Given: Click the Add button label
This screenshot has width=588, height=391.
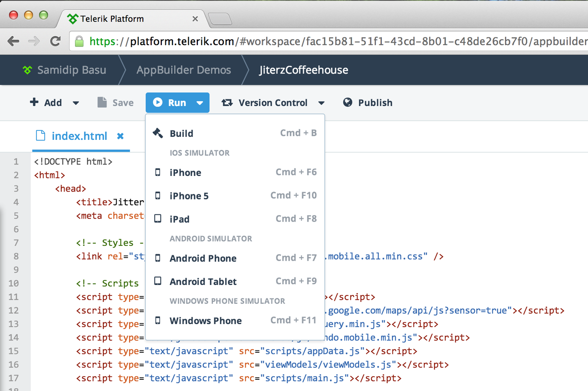Looking at the screenshot, I should pyautogui.click(x=53, y=103).
